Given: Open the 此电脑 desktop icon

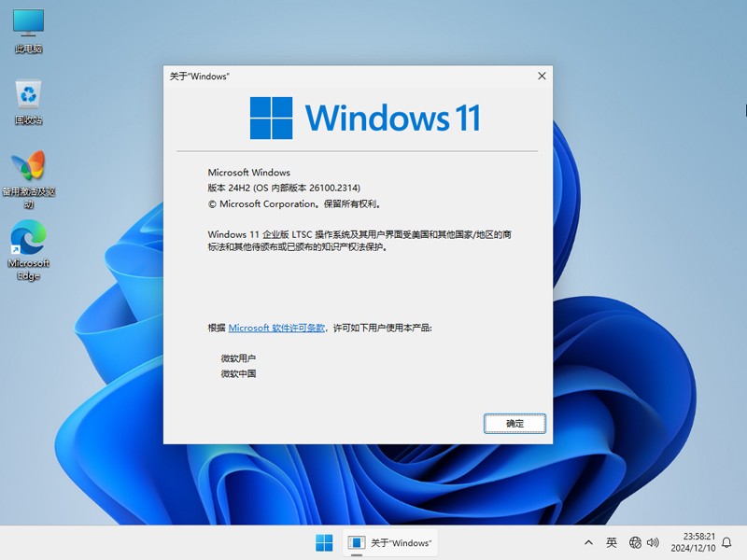Looking at the screenshot, I should [x=29, y=31].
